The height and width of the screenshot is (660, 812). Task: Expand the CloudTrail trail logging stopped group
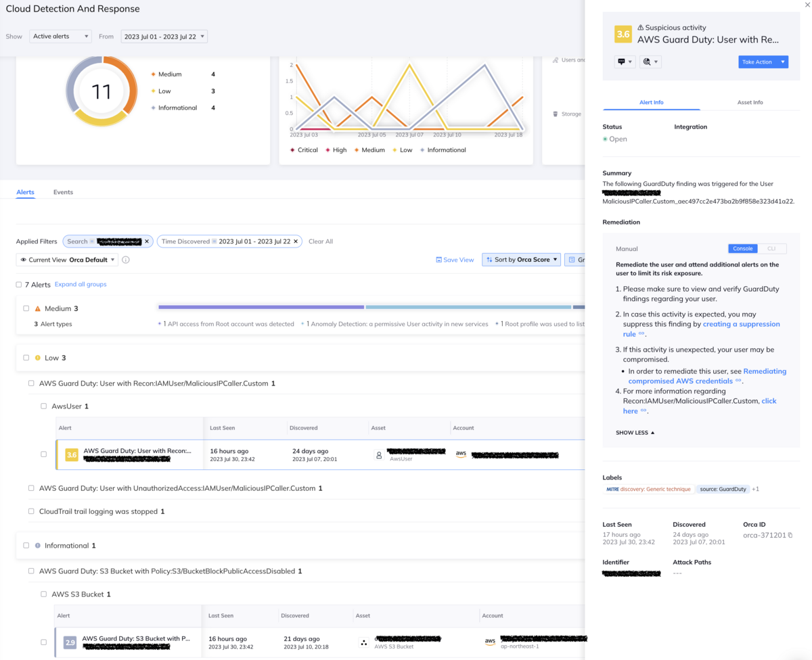[x=101, y=511]
